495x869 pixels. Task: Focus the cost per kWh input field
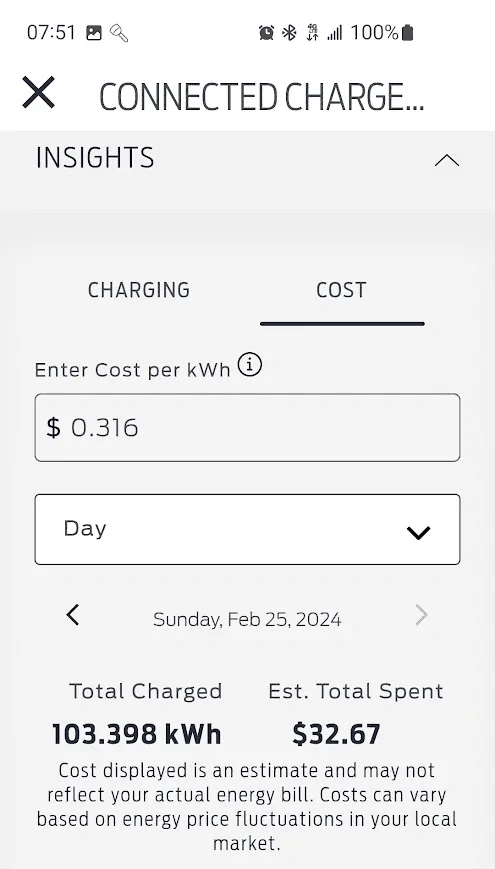point(247,427)
